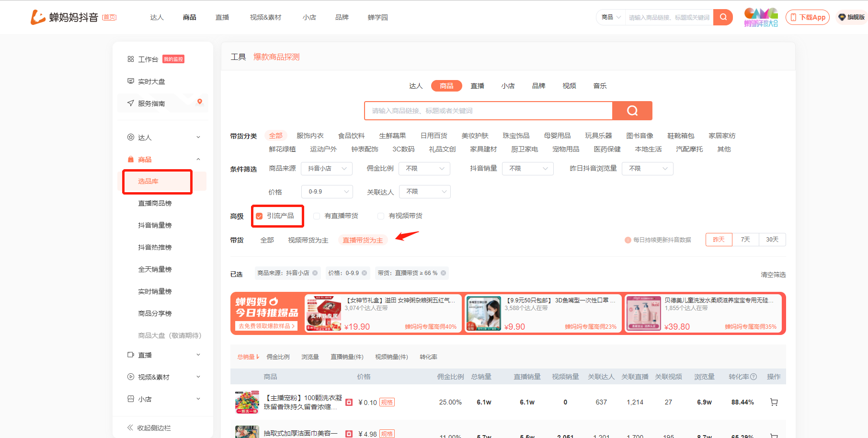This screenshot has width=868, height=438.
Task: Click the main orange product search button
Action: pos(632,111)
